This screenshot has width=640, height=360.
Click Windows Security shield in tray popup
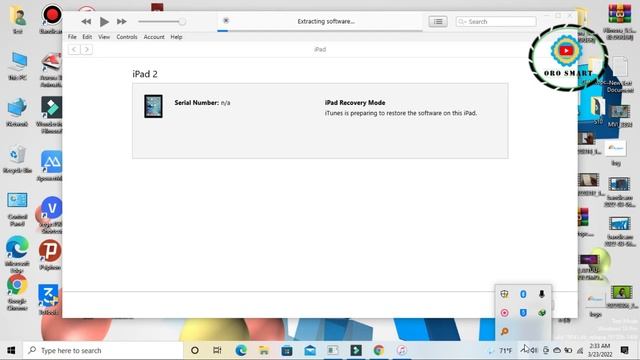pos(504,294)
